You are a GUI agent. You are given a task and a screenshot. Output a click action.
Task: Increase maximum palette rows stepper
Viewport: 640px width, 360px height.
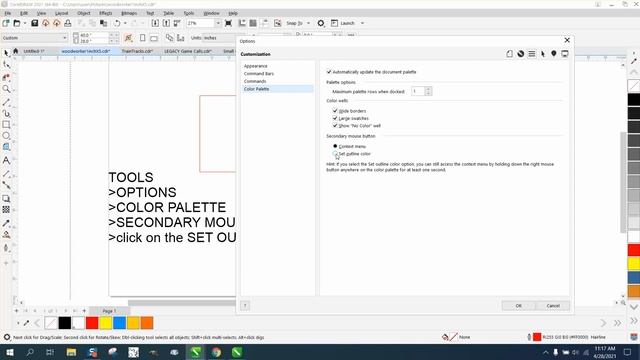pos(428,89)
